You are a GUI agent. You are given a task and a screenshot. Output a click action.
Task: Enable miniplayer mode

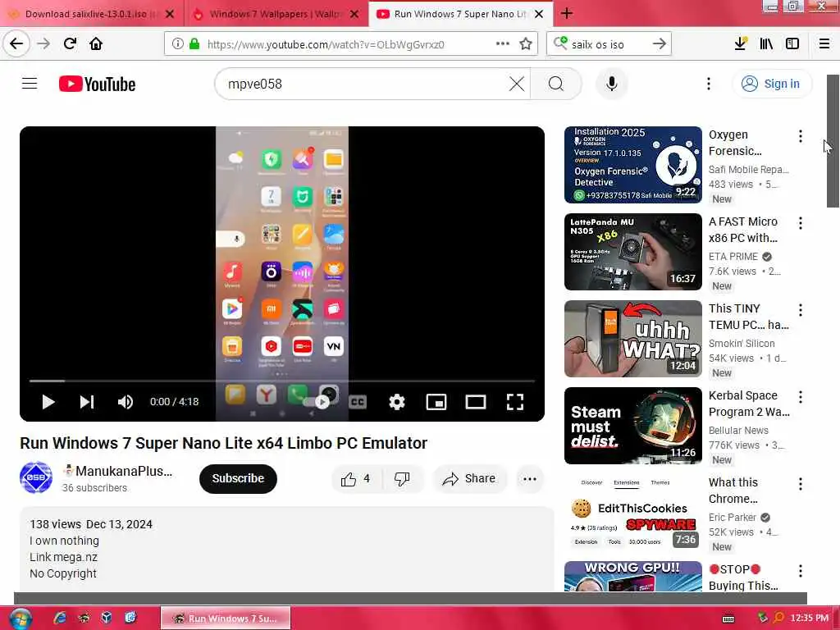click(436, 402)
